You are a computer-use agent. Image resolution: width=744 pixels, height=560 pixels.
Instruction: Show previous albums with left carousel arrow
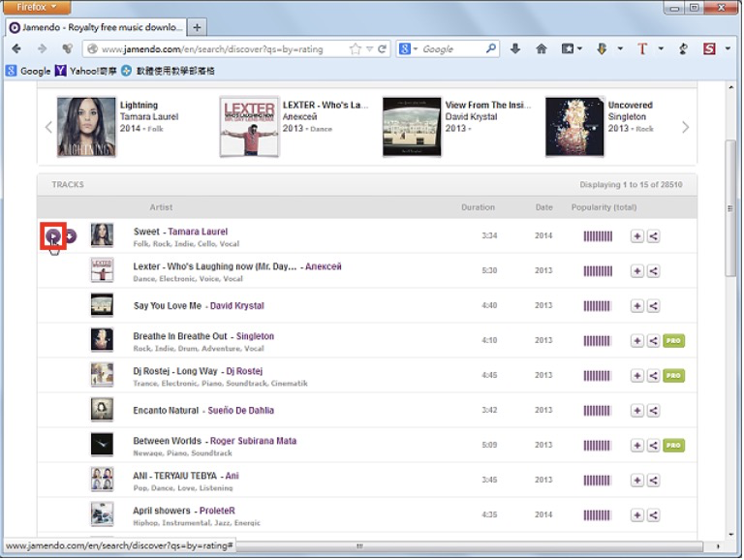48,127
